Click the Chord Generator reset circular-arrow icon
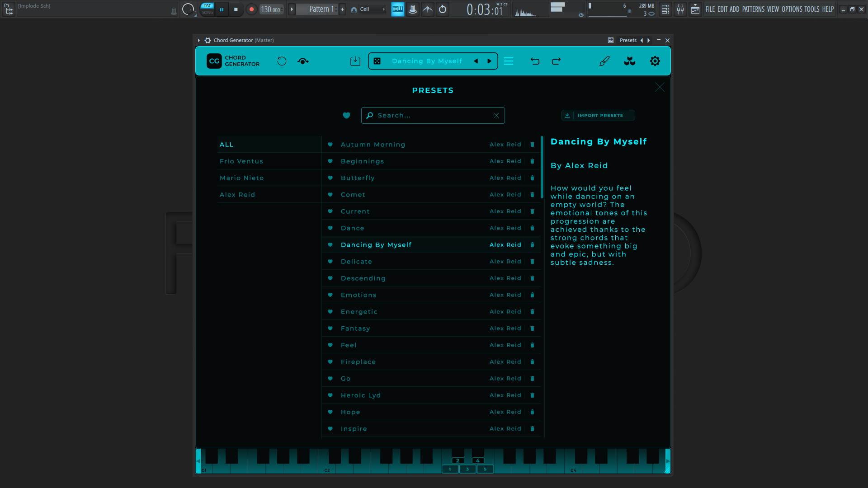868x488 pixels. point(282,61)
